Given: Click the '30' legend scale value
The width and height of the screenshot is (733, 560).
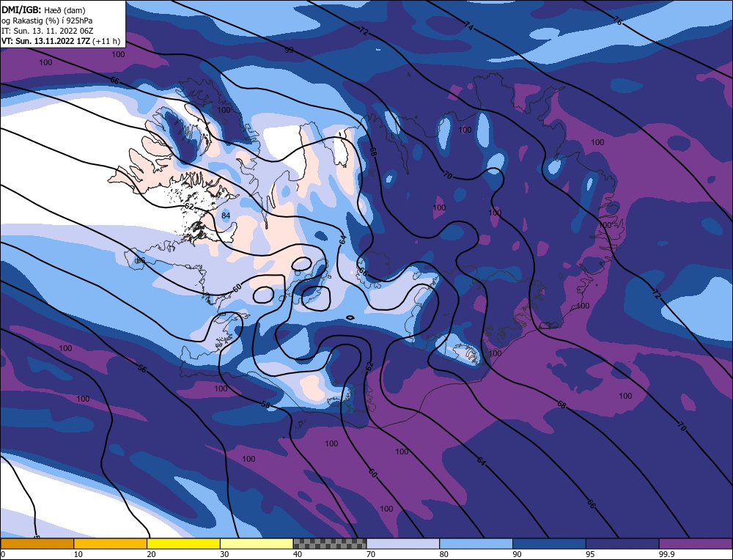Looking at the screenshot, I should 224,554.
